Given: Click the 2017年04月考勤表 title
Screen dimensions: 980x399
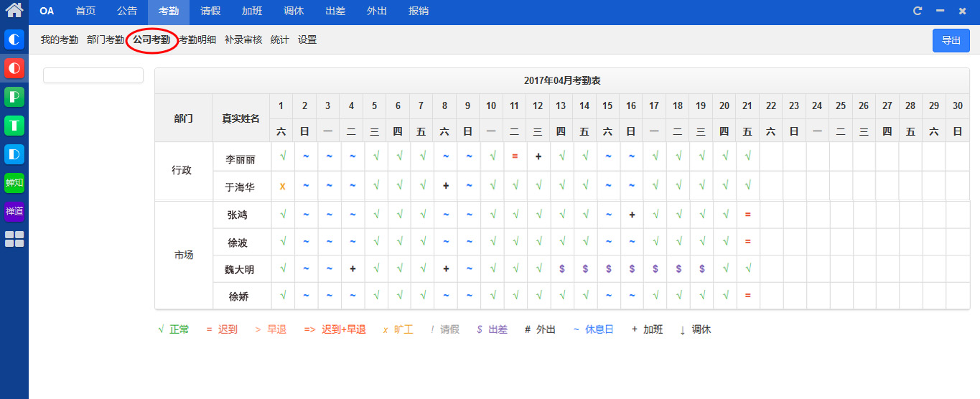Looking at the screenshot, I should 562,81.
